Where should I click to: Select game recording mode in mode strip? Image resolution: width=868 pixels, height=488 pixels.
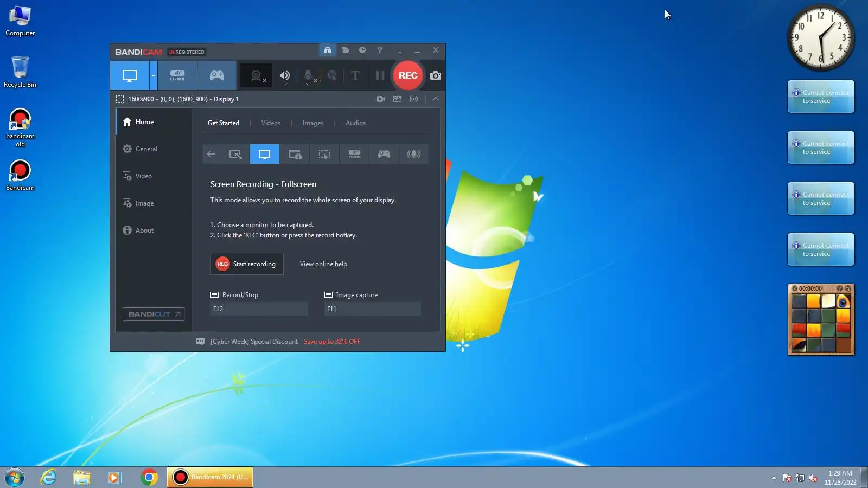pos(384,154)
